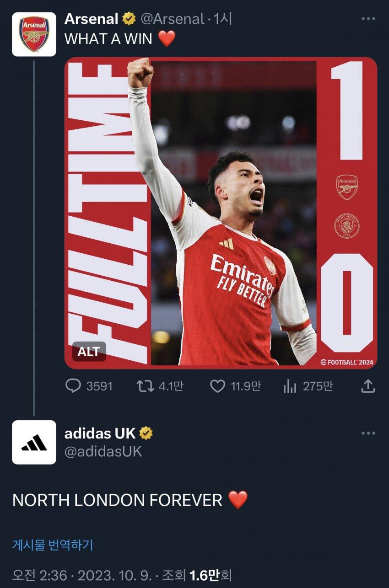Click Arsenal's gold verified badge
Image resolution: width=389 pixels, height=588 pixels.
[129, 19]
